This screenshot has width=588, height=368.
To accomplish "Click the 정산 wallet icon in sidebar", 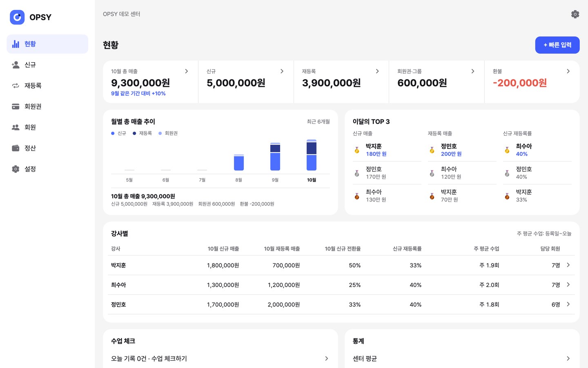I will point(16,148).
